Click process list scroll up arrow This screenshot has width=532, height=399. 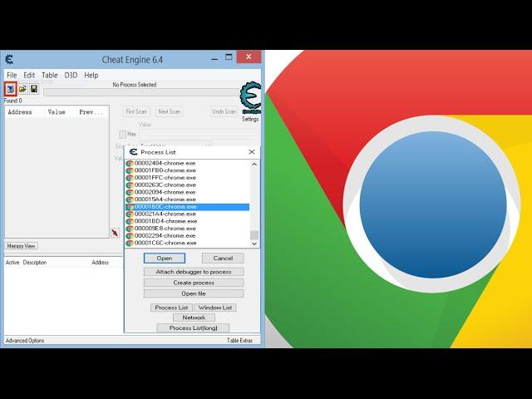(x=254, y=164)
